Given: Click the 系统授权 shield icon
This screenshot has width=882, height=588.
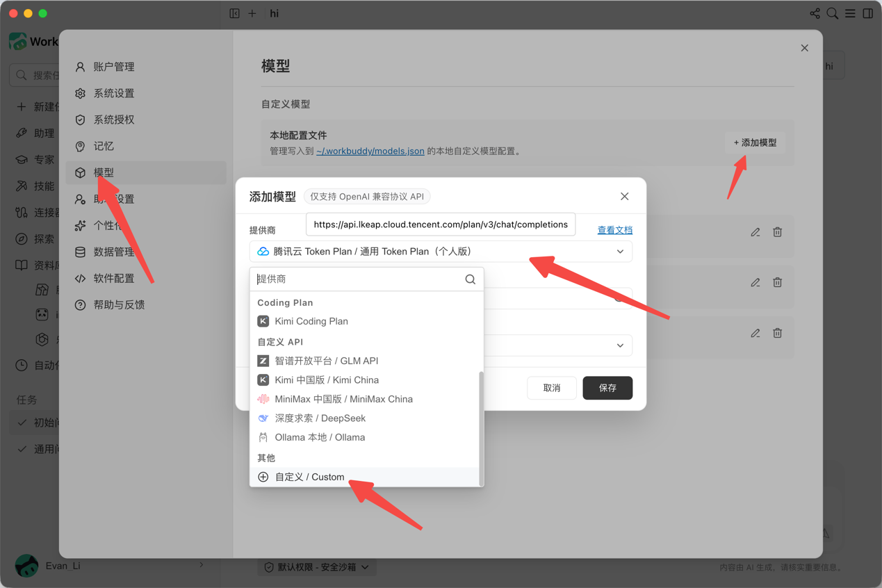Looking at the screenshot, I should point(81,120).
